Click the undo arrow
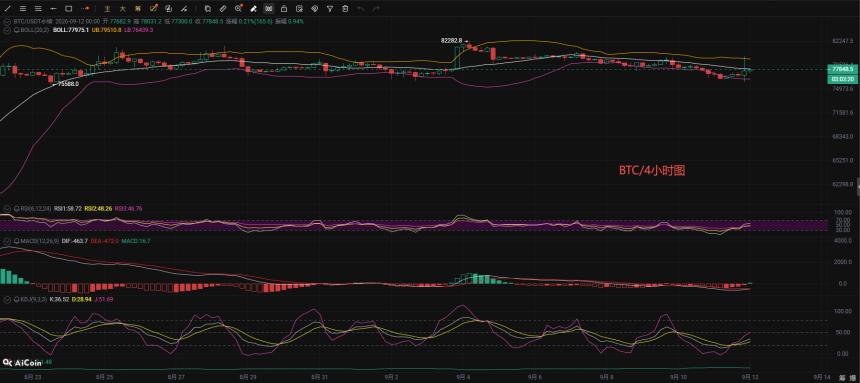Screen dimensions: 860x383 [x=360, y=9]
